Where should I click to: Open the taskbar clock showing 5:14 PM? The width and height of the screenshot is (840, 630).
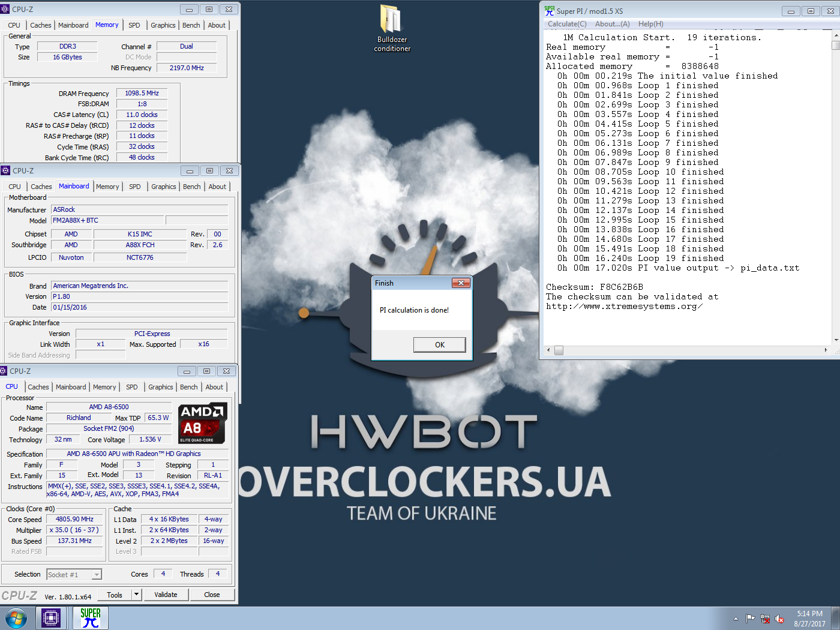point(809,619)
